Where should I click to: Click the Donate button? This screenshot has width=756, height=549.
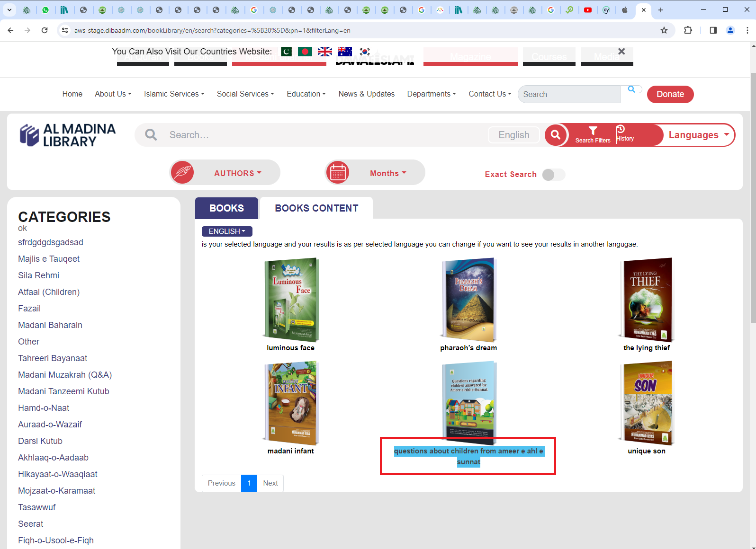[x=670, y=94]
